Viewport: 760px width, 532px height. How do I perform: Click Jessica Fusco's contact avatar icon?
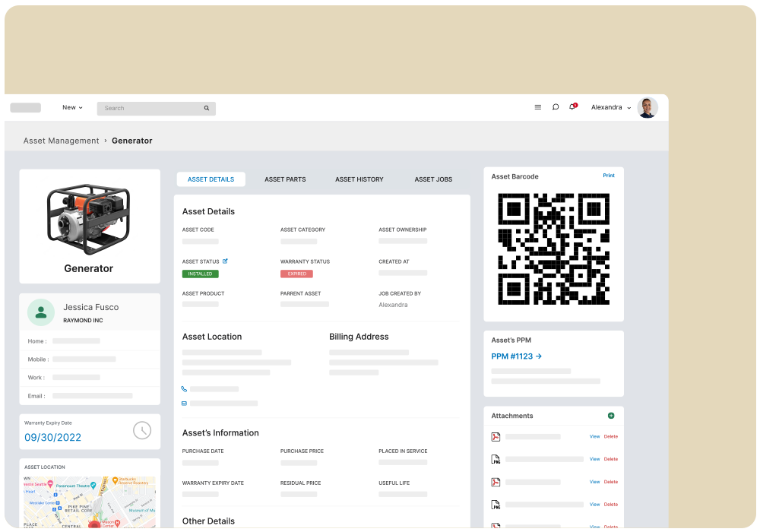click(41, 312)
